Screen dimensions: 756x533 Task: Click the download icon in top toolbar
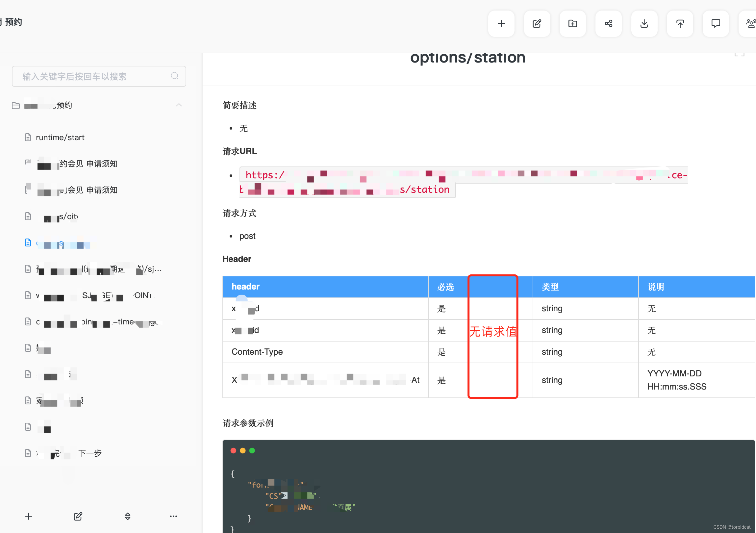tap(644, 24)
